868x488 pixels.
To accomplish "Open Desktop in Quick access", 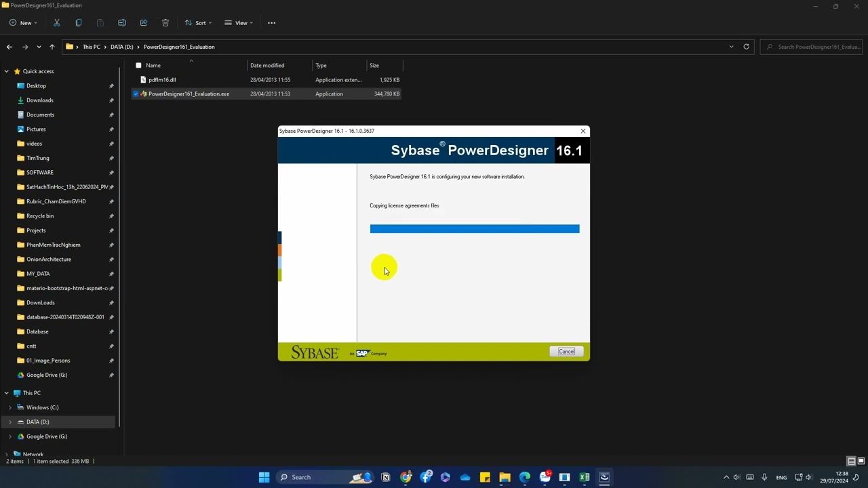I will 36,86.
